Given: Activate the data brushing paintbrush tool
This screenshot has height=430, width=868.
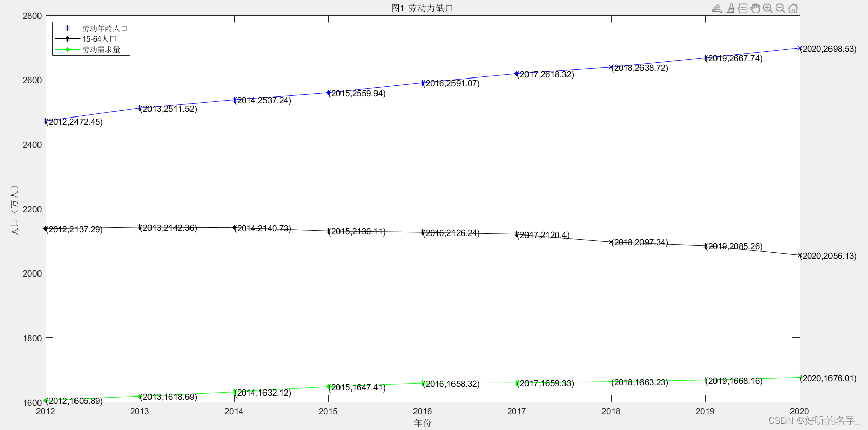Looking at the screenshot, I should pos(730,8).
